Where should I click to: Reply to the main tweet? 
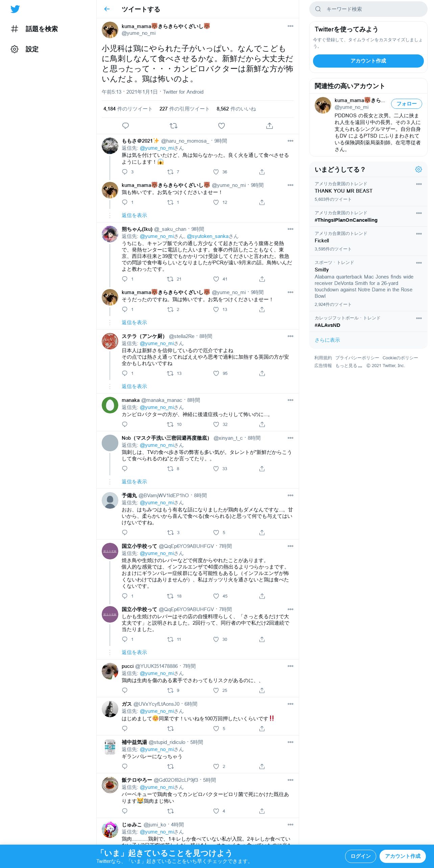[x=125, y=126]
